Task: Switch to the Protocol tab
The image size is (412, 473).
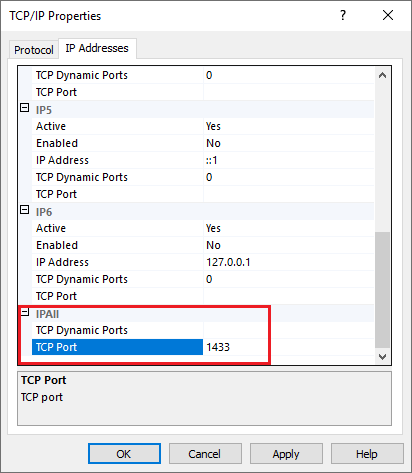Action: (x=34, y=50)
